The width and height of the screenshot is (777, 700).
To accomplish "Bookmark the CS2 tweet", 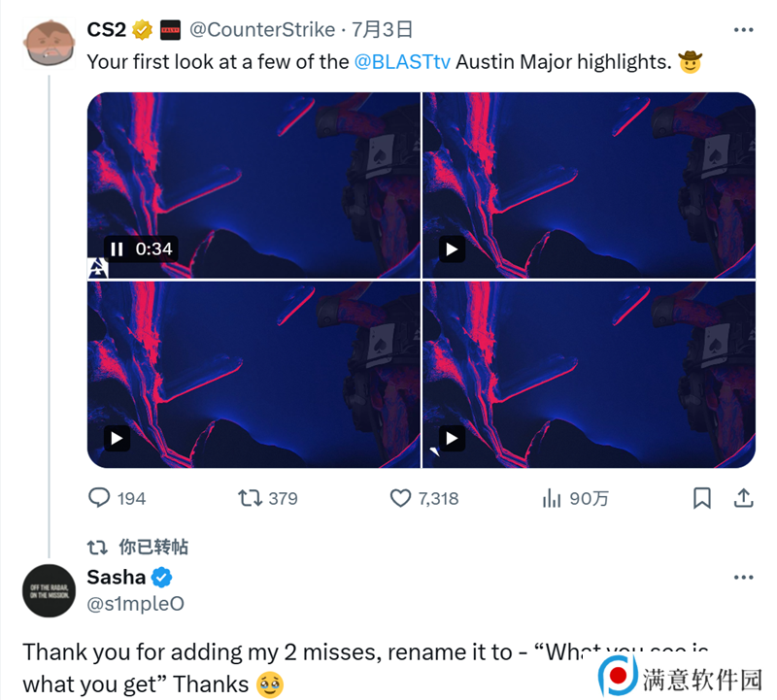I will coord(701,498).
